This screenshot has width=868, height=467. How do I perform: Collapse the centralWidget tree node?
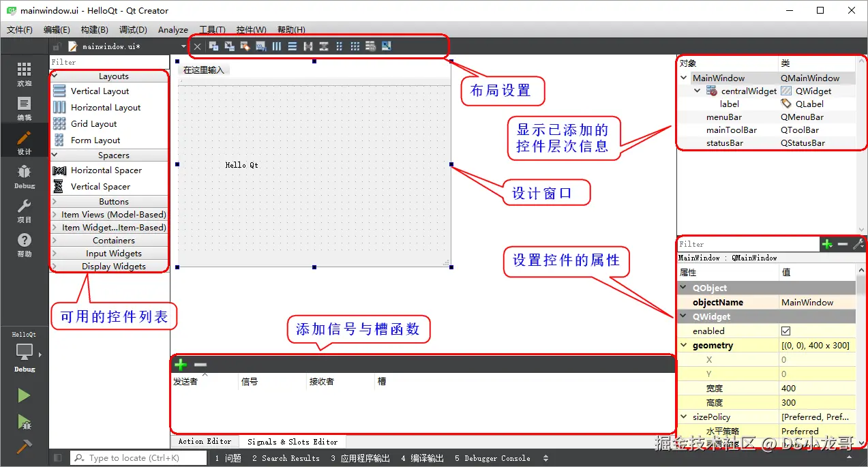698,91
